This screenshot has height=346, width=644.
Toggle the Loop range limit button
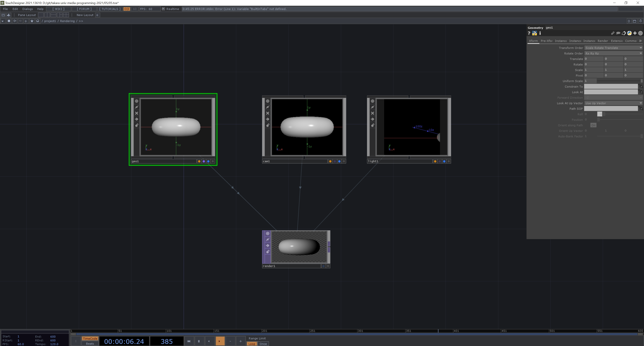252,344
